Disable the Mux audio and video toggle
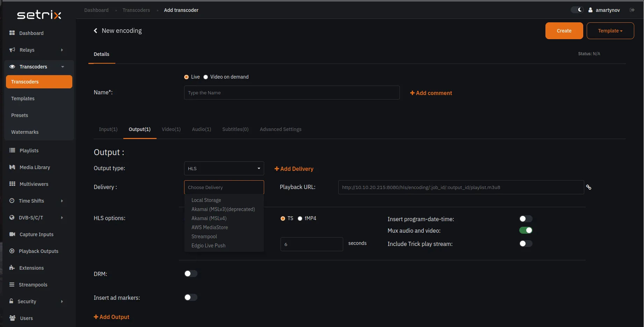 (x=526, y=230)
